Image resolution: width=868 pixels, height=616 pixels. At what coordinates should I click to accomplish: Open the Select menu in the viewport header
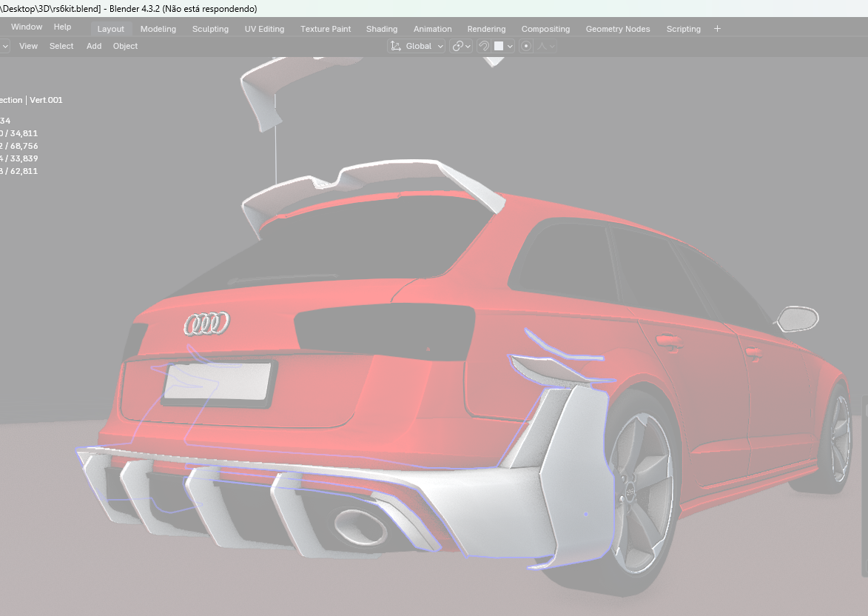point(61,46)
